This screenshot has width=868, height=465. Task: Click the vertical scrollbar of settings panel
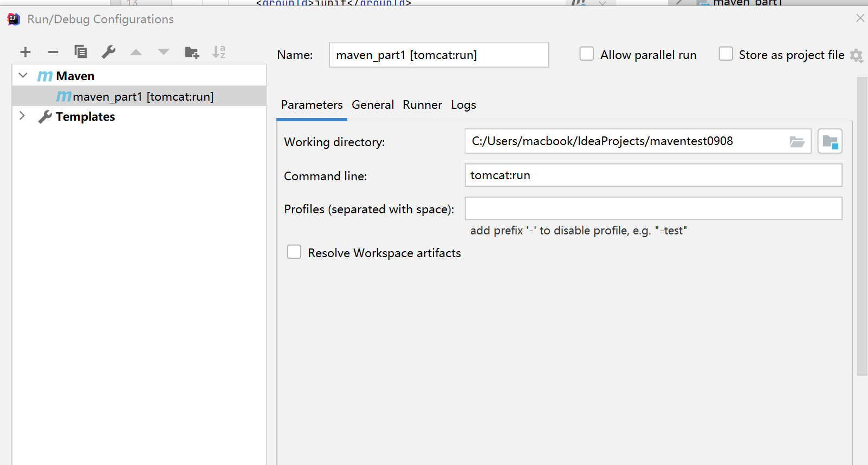(x=863, y=226)
